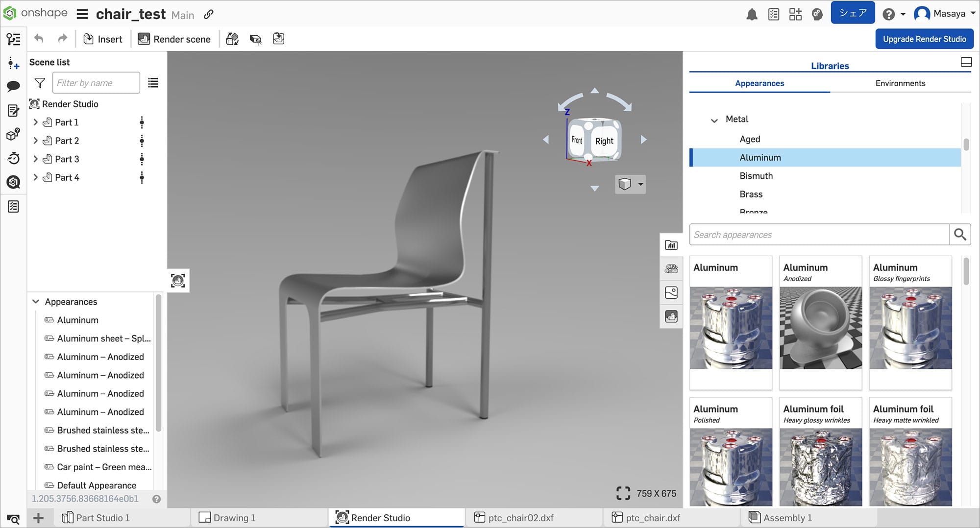Click the copy link icon beside Main
980x528 pixels.
[209, 14]
